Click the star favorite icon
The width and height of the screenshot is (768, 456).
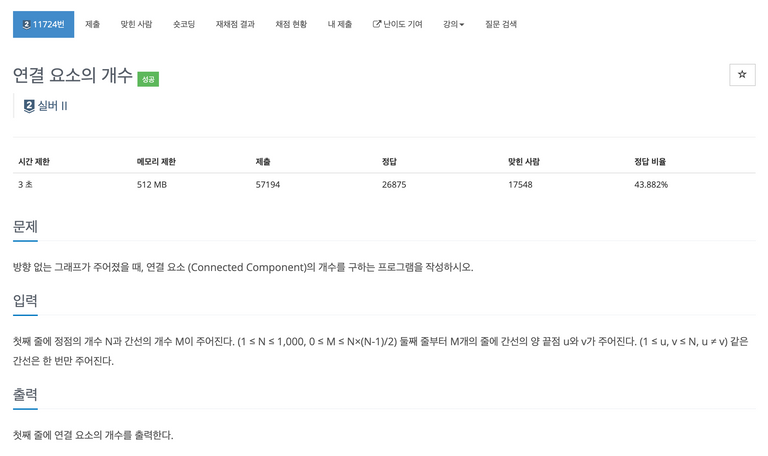pos(742,74)
